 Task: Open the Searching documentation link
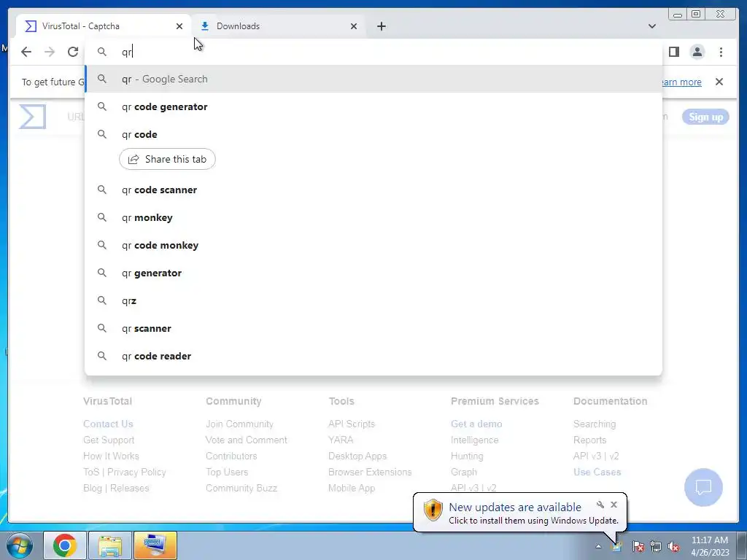click(x=595, y=424)
